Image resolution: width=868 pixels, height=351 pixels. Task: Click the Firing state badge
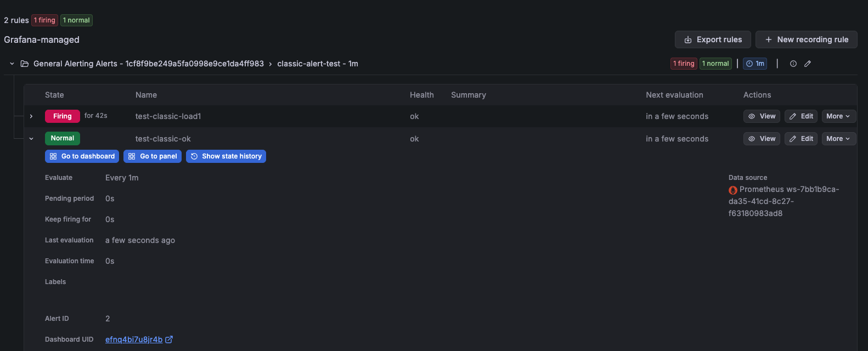point(63,116)
